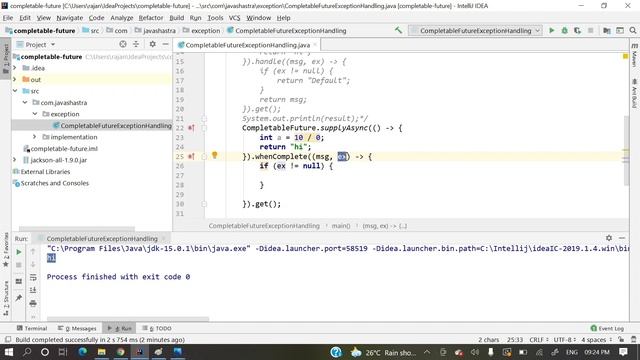Viewport: 640px width, 360px height.
Task: Open the Messages tool window
Action: click(x=77, y=328)
